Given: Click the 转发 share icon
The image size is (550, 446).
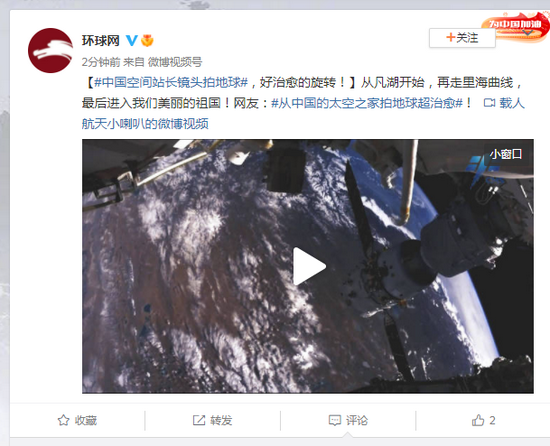Looking at the screenshot, I should [199, 420].
